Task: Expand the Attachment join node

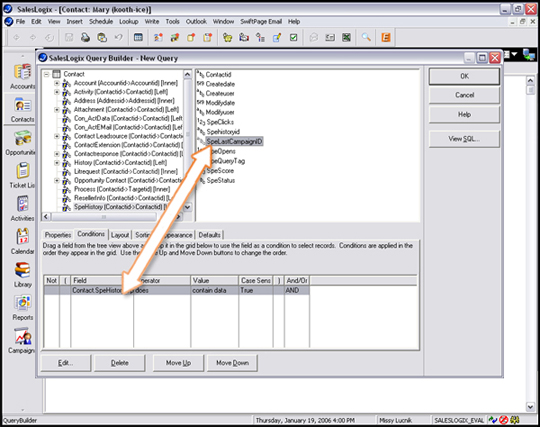Action: [x=57, y=110]
